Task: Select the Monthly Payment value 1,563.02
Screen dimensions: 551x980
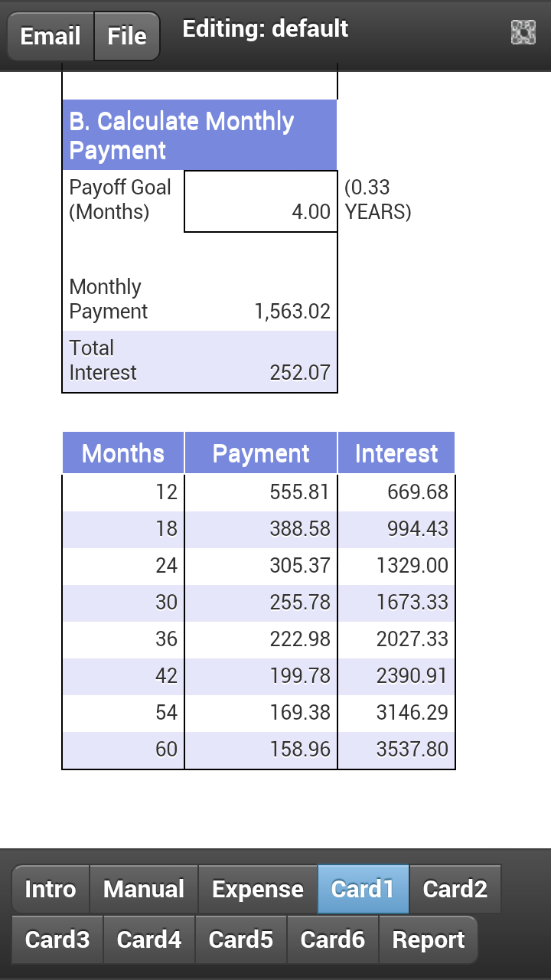Action: 292,312
